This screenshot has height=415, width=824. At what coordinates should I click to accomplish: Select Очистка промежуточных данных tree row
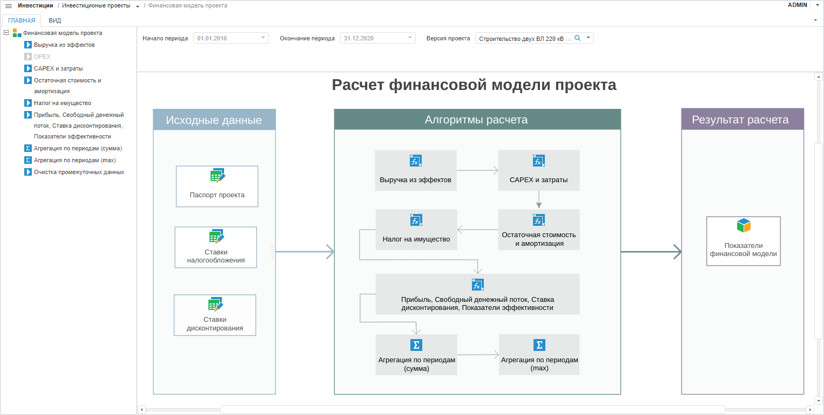79,172
